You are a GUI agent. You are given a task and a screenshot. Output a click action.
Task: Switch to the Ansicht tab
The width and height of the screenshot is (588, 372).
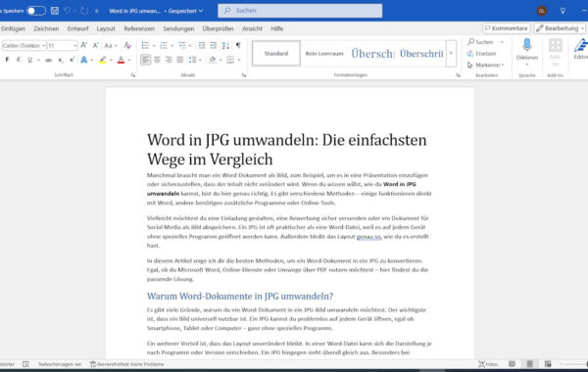(x=252, y=28)
